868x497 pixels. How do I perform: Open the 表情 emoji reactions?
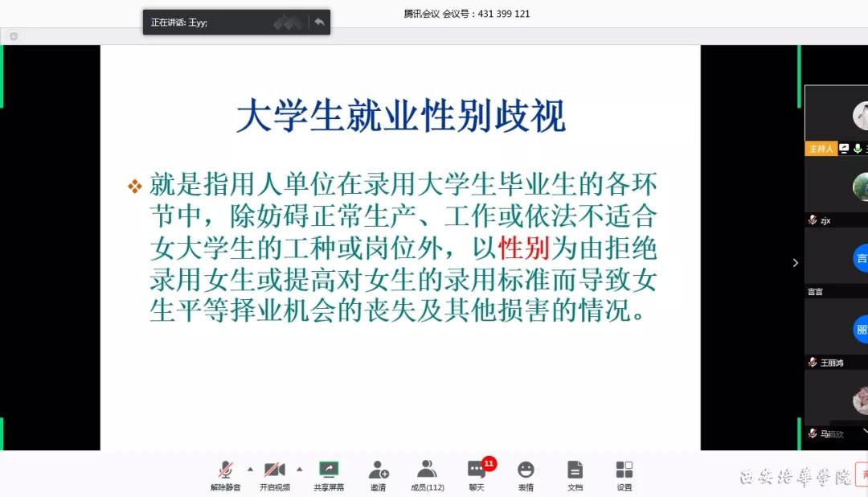(526, 474)
